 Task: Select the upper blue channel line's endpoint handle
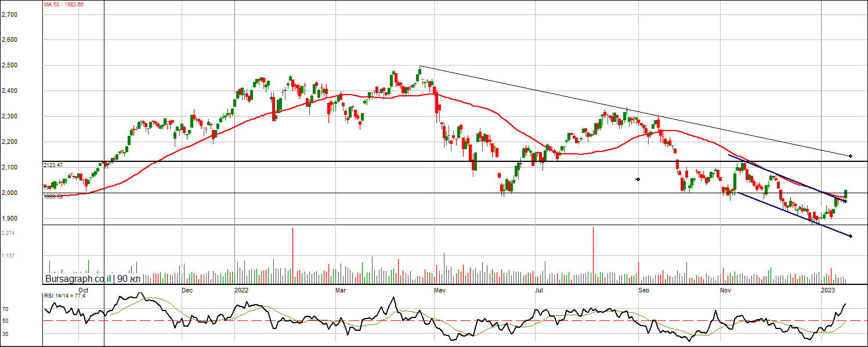pyautogui.click(x=845, y=201)
